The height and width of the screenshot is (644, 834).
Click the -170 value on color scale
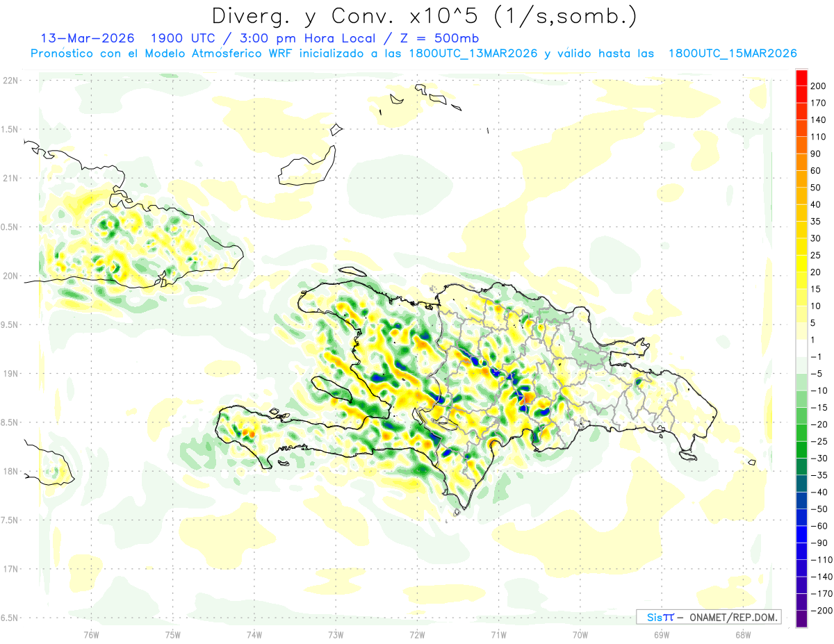[823, 594]
